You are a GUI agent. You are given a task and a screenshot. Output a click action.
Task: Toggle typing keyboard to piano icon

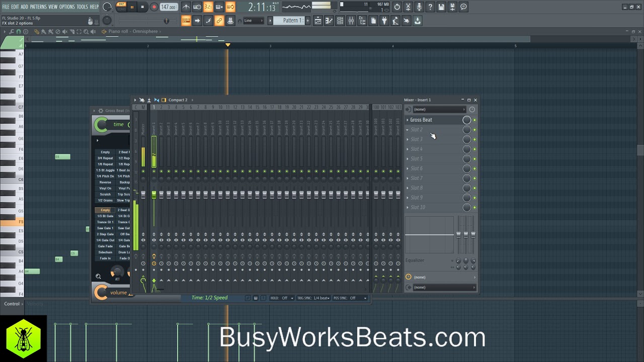click(186, 21)
